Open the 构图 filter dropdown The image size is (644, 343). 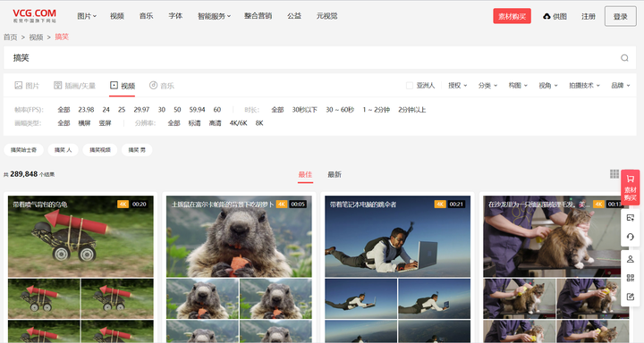(x=518, y=86)
